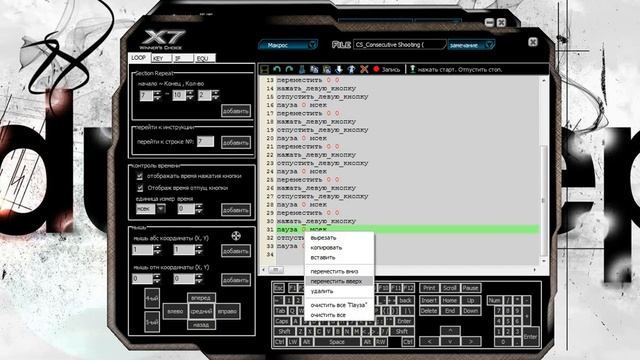The width and height of the screenshot is (640, 360).
Task: Choose 'переместить вниз' from the context menu
Action: pyautogui.click(x=339, y=271)
